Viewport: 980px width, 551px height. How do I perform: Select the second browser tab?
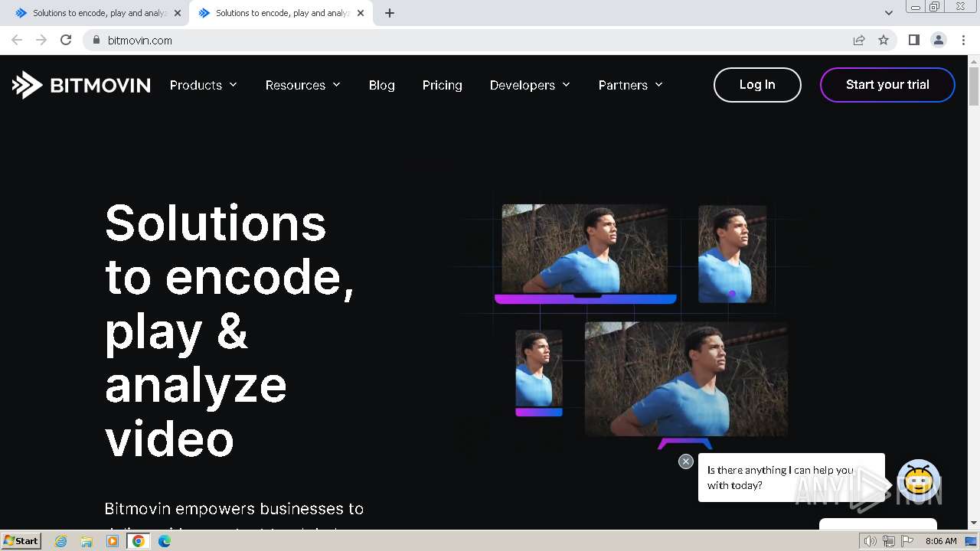point(280,13)
